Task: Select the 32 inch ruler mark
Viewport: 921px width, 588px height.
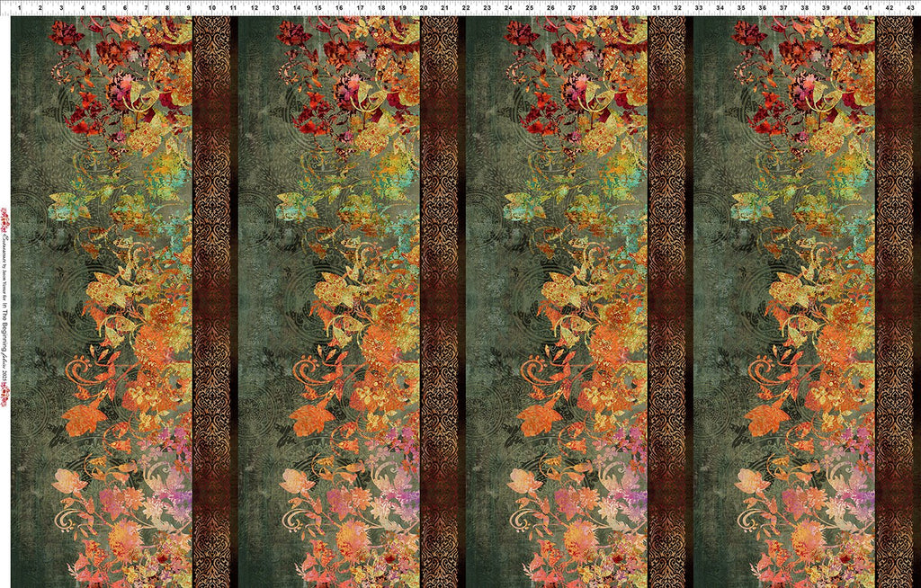Action: [677, 8]
